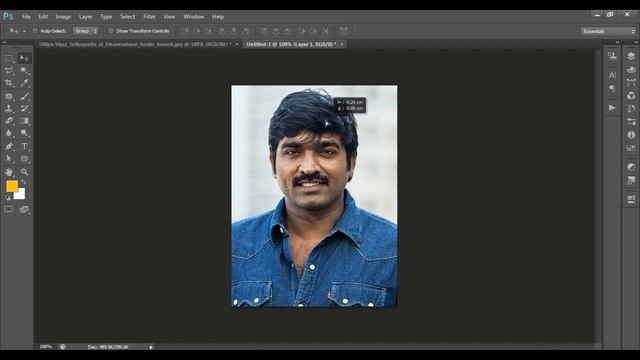Expand the right-most panel dock

point(636,42)
